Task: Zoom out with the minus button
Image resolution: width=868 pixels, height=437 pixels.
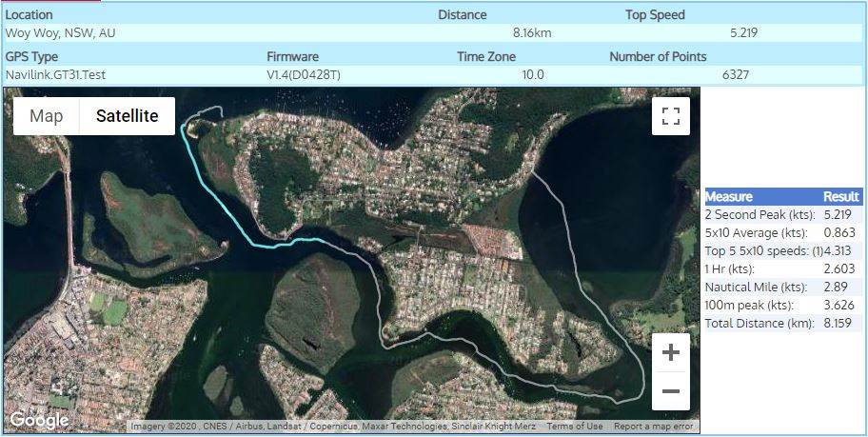Action: (x=671, y=391)
